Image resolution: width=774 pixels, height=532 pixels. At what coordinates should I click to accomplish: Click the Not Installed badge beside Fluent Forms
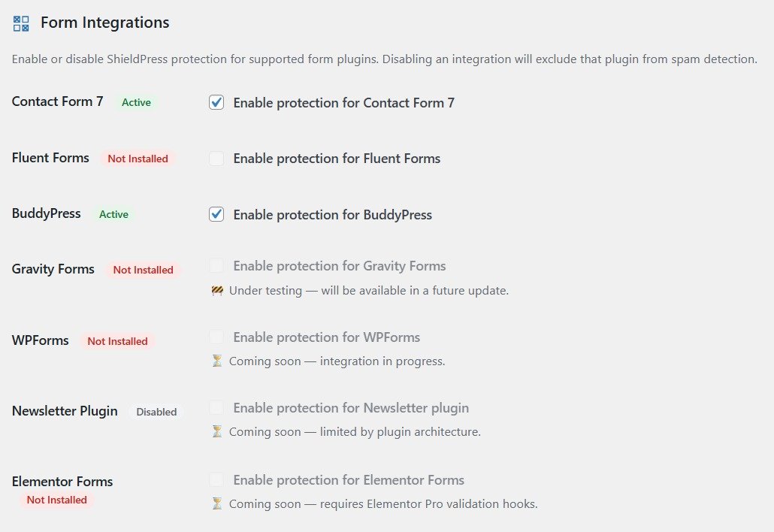(x=138, y=159)
